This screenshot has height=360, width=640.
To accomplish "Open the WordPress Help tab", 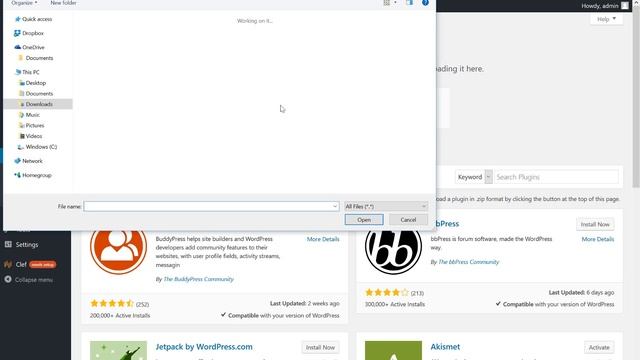I will point(606,19).
